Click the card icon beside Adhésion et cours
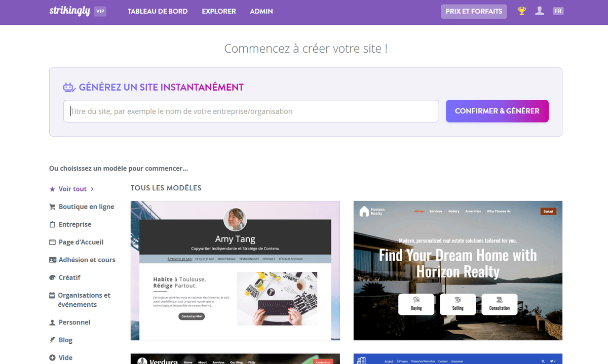 click(52, 259)
